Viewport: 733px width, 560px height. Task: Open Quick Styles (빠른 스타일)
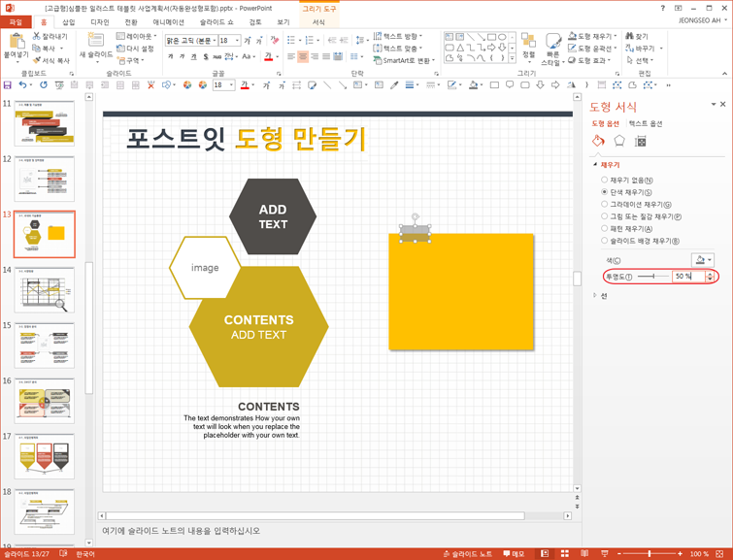click(553, 49)
